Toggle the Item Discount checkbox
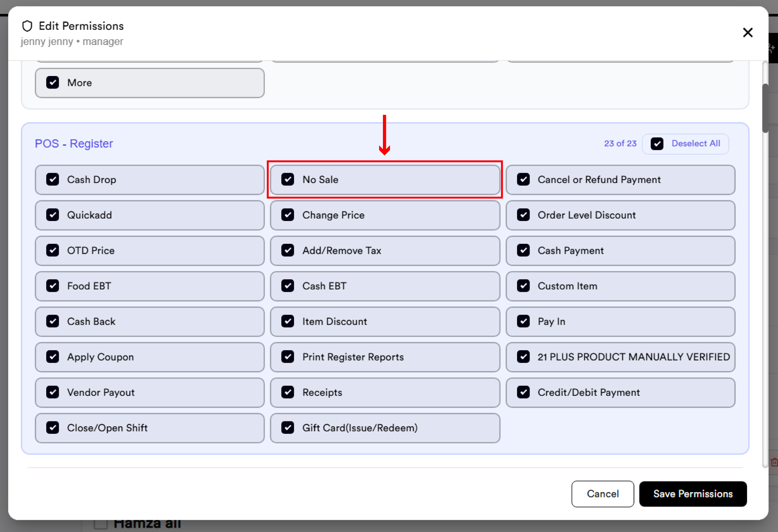Screen dimensions: 778x532 click(288, 322)
